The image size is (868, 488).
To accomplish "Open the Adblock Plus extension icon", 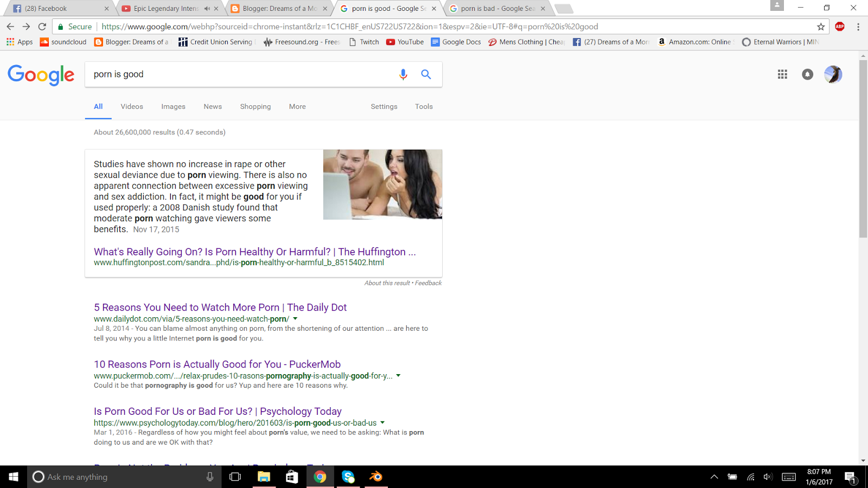I will pyautogui.click(x=840, y=27).
